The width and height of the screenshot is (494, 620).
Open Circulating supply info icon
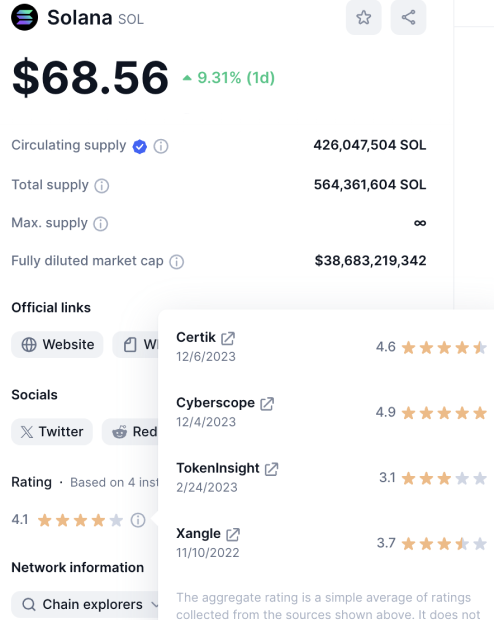pos(161,146)
